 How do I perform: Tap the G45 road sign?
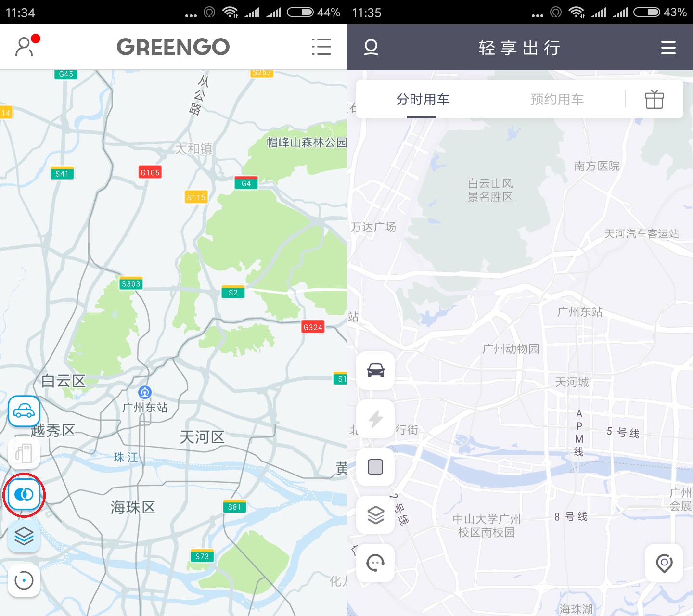coord(66,74)
